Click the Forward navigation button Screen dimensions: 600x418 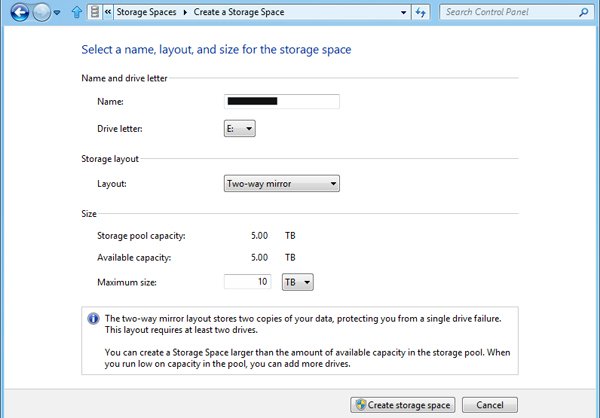(x=41, y=13)
